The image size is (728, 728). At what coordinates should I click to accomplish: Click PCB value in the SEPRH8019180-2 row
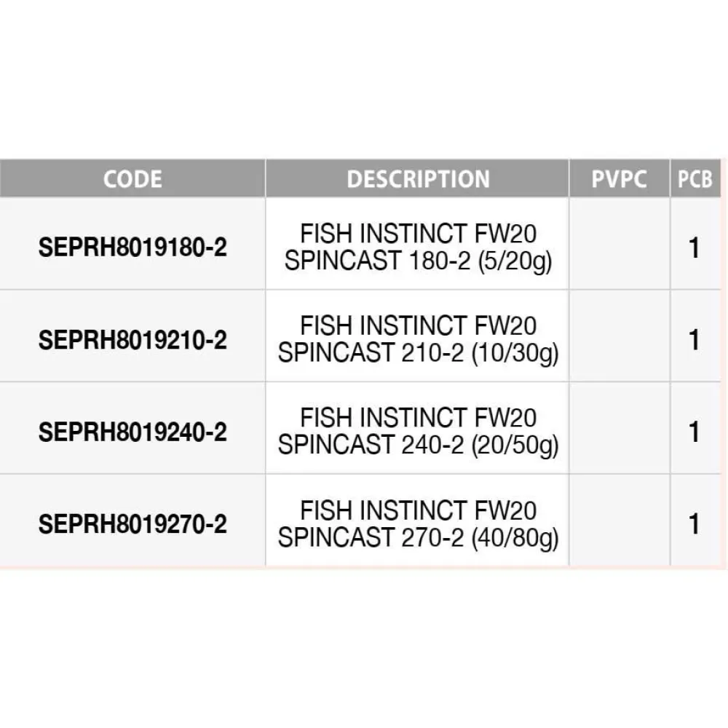coord(694,248)
